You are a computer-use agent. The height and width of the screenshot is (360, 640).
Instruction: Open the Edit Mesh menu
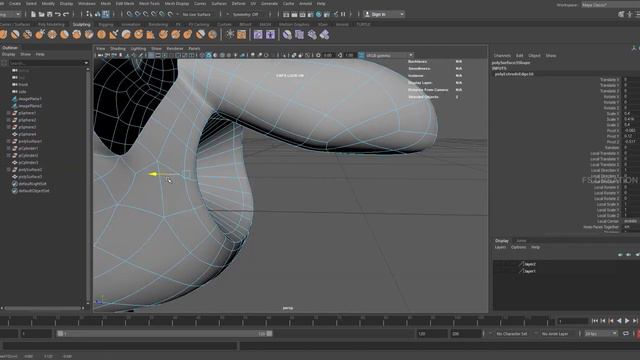pyautogui.click(x=125, y=4)
